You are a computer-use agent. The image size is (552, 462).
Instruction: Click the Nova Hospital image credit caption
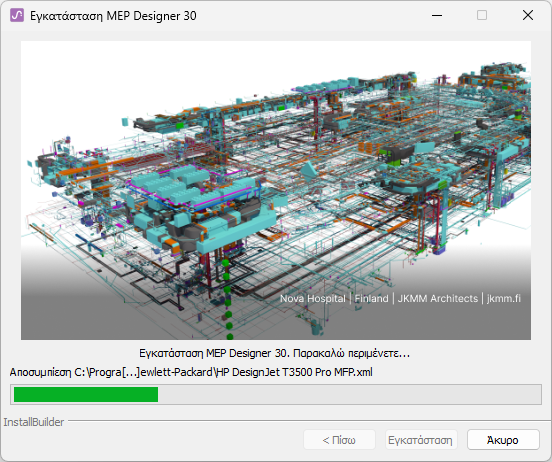pyautogui.click(x=400, y=299)
